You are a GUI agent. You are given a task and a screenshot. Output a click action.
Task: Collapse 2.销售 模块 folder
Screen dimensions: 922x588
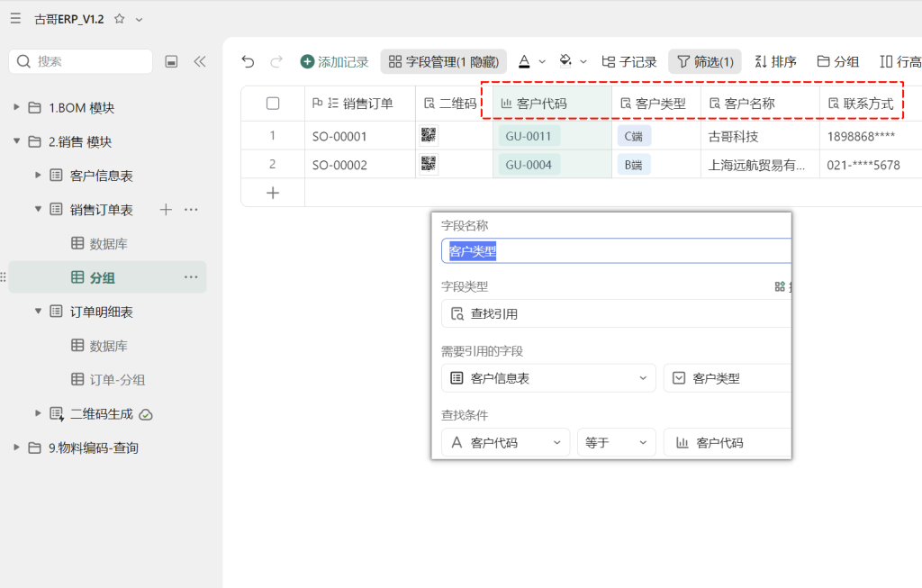pyautogui.click(x=16, y=141)
